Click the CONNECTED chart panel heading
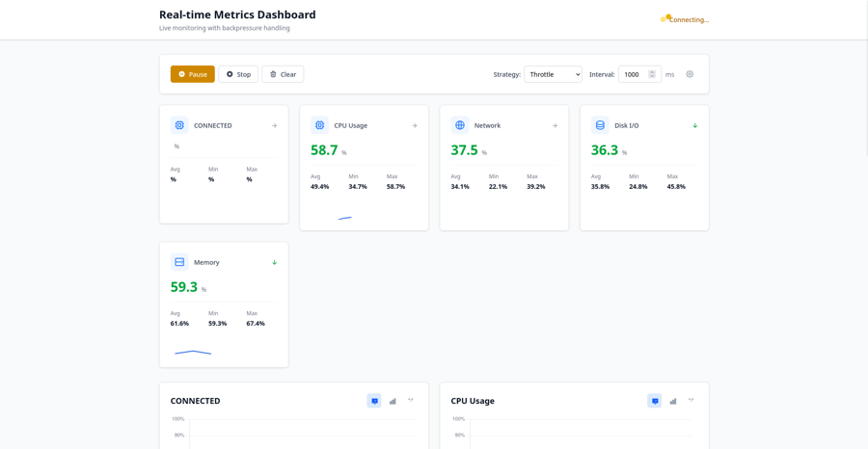868x449 pixels. coord(196,401)
